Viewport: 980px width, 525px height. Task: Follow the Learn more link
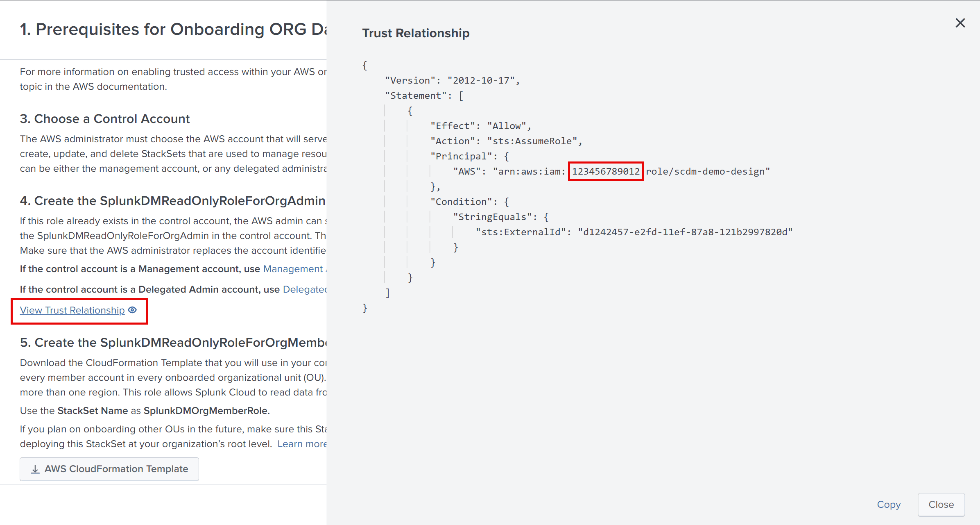(302, 444)
